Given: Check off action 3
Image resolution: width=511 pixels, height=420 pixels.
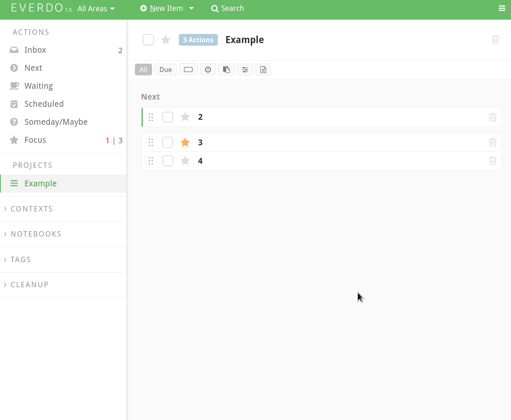Looking at the screenshot, I should tap(168, 142).
